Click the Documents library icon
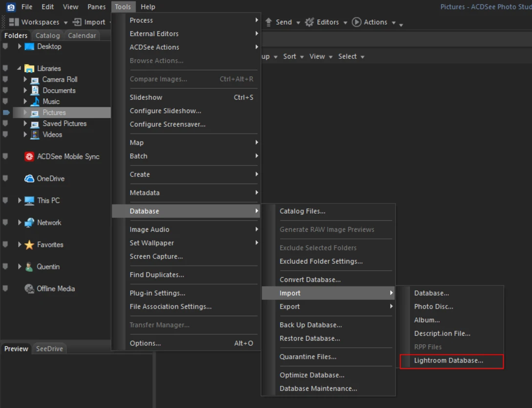 pyautogui.click(x=35, y=91)
